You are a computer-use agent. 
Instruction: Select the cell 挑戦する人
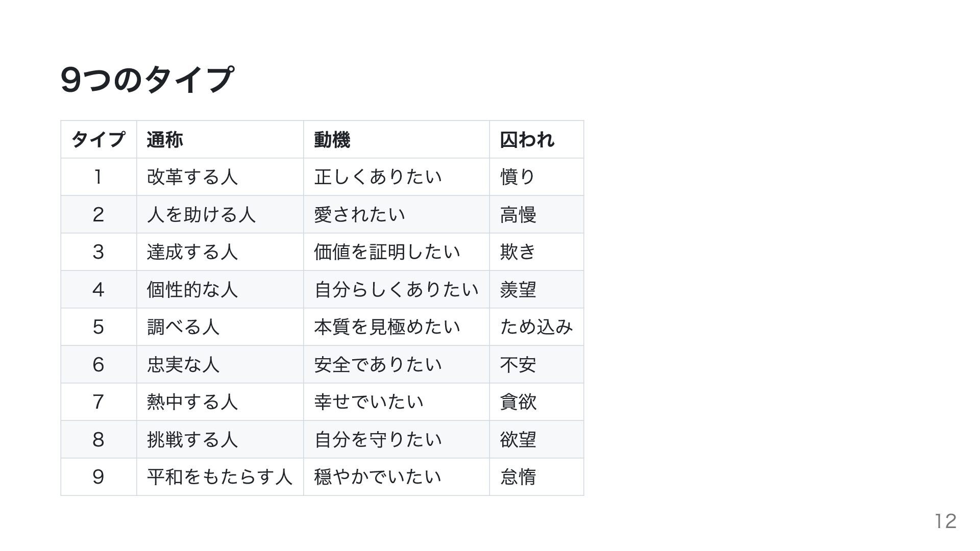point(192,440)
